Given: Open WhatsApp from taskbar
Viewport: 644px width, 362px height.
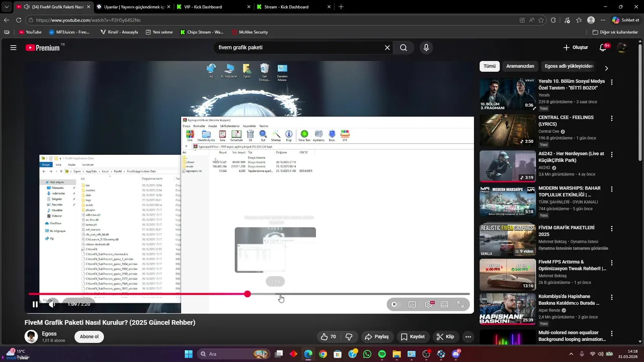Looking at the screenshot, I should tap(367, 354).
